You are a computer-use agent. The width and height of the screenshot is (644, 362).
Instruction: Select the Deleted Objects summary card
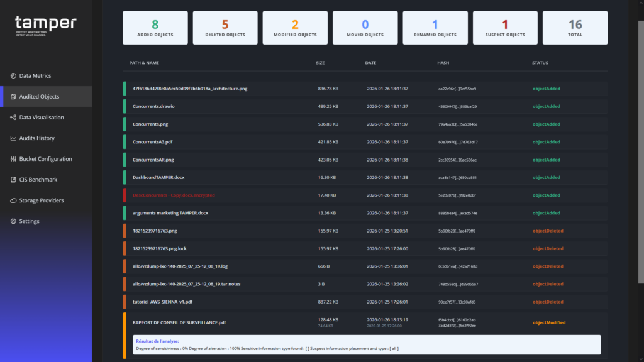coord(225,28)
